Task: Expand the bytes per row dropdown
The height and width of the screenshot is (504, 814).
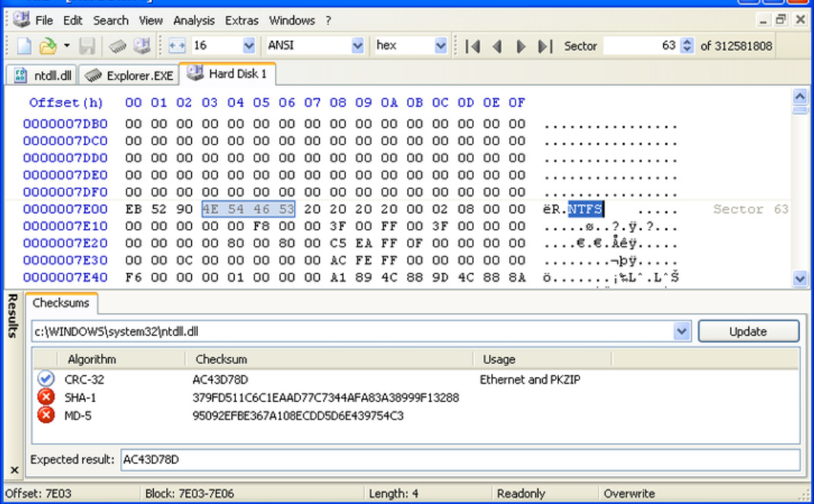Action: [x=247, y=46]
